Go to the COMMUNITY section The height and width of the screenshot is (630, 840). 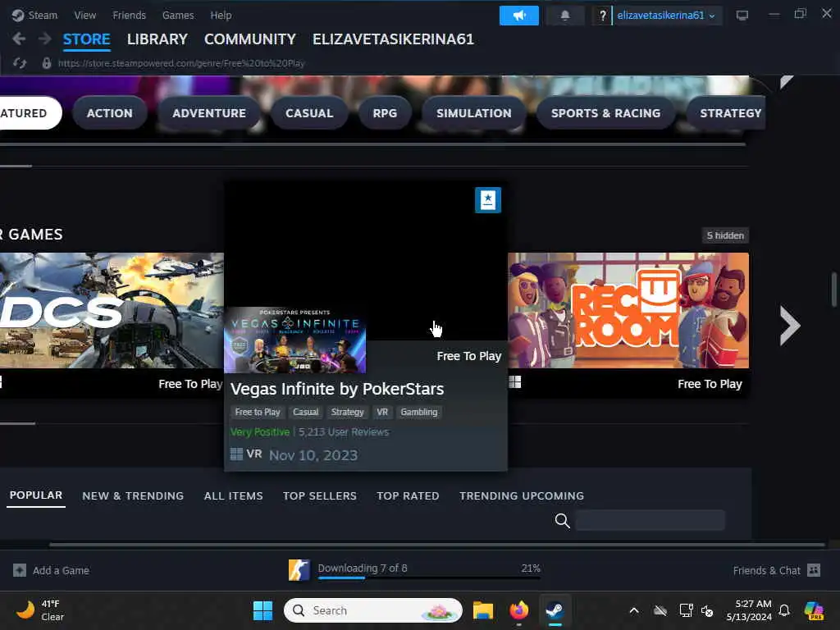pyautogui.click(x=249, y=39)
